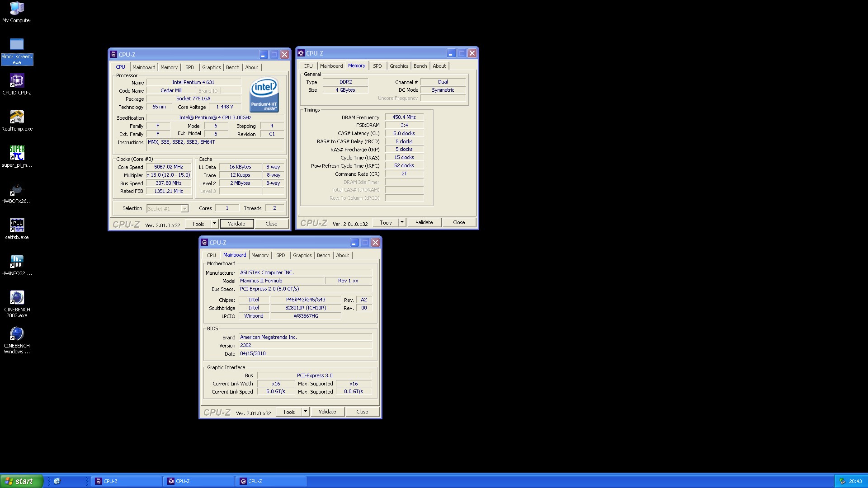Image resolution: width=868 pixels, height=488 pixels.
Task: Expand the Tools dropdown arrow in Mainboard window
Action: tap(305, 412)
